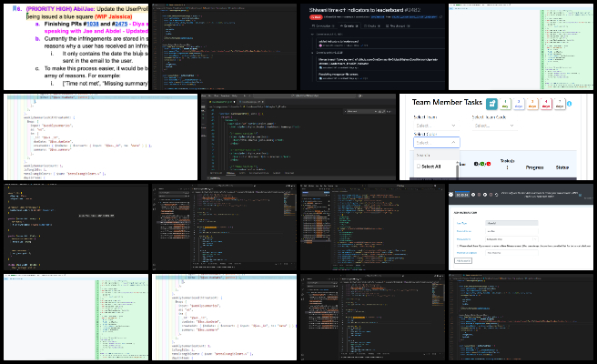
Task: Open the Select Team Code dropdown
Action: (x=494, y=126)
